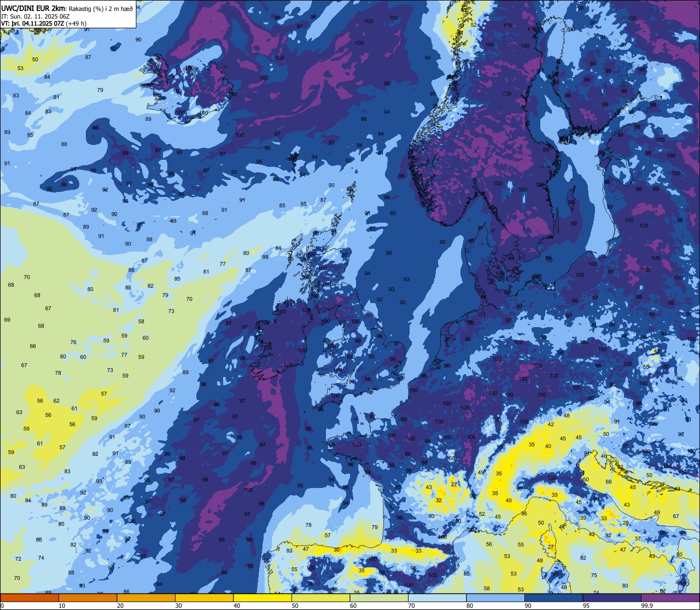The width and height of the screenshot is (700, 610).
Task: Click the map value 36 near the French Riviera
Action: (x=524, y=514)
